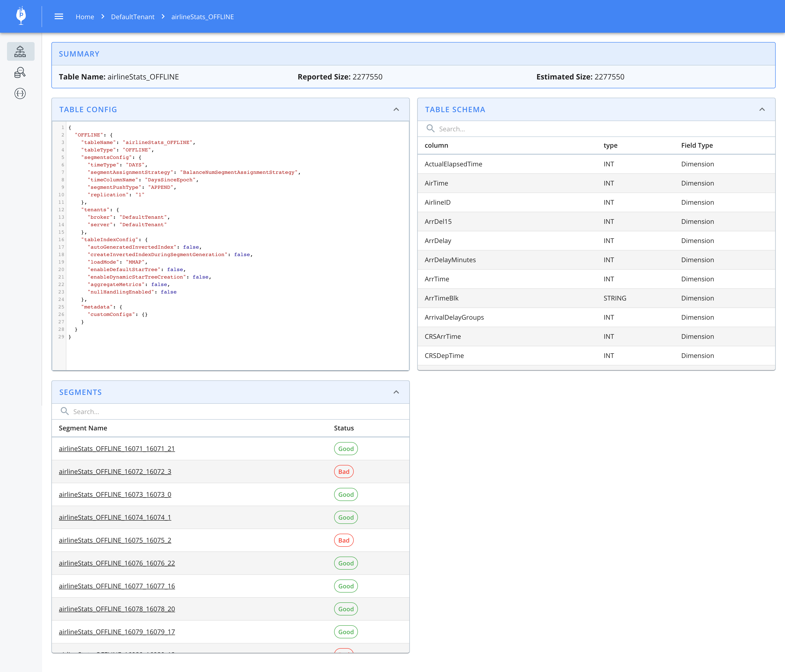Viewport: 785px width, 672px height.
Task: Open segment airlineStats_OFFLINE_16078_16078_20
Action: [x=117, y=609]
